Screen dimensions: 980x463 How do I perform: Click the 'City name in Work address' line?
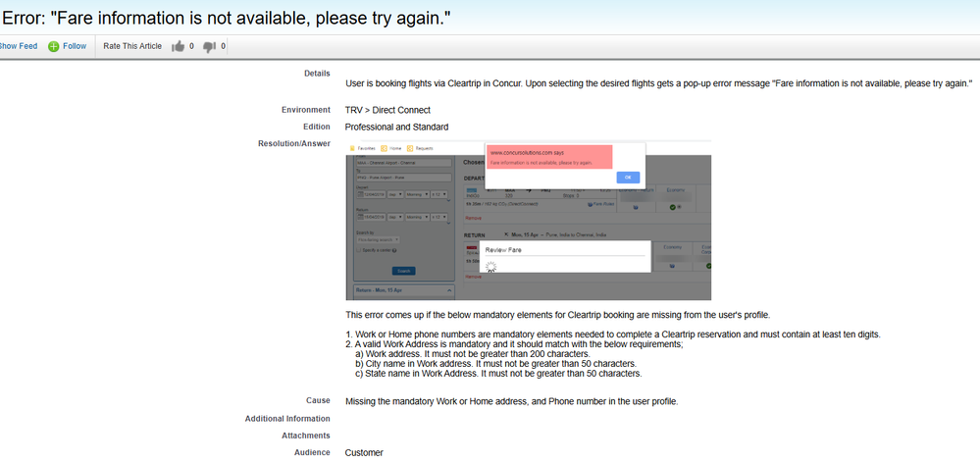coord(495,364)
